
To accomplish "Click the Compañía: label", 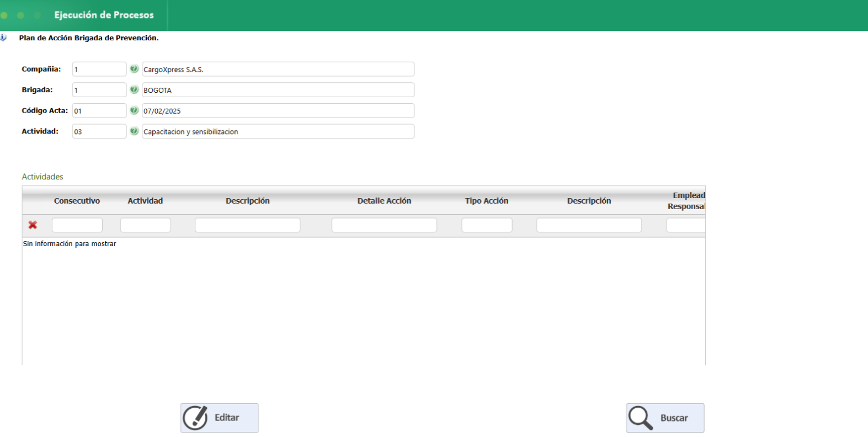I will [x=41, y=69].
